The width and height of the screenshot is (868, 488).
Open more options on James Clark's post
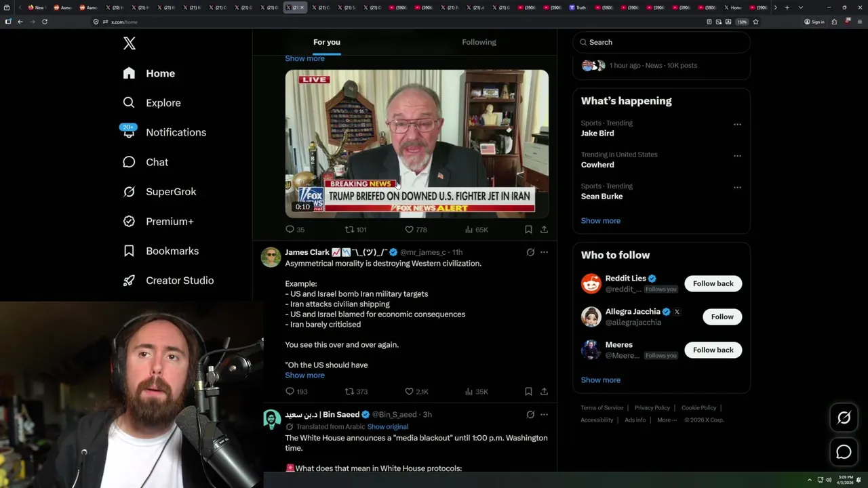(x=544, y=252)
